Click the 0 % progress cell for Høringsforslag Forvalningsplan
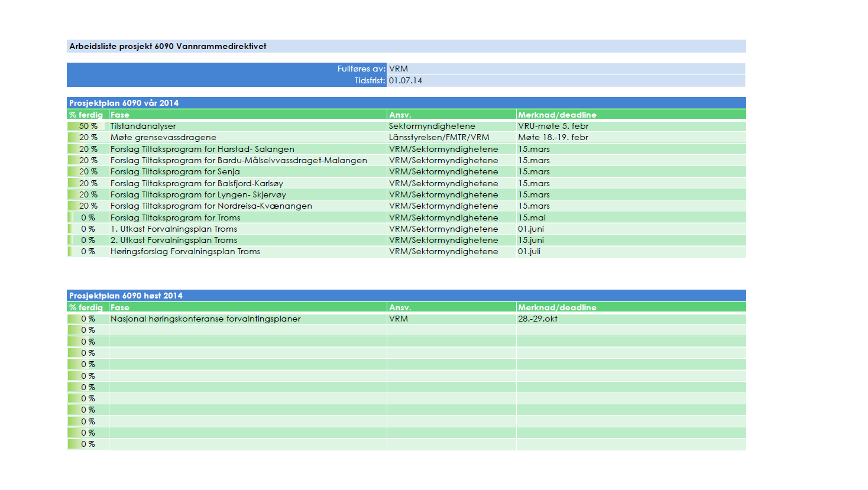The width and height of the screenshot is (868, 490). coord(88,251)
